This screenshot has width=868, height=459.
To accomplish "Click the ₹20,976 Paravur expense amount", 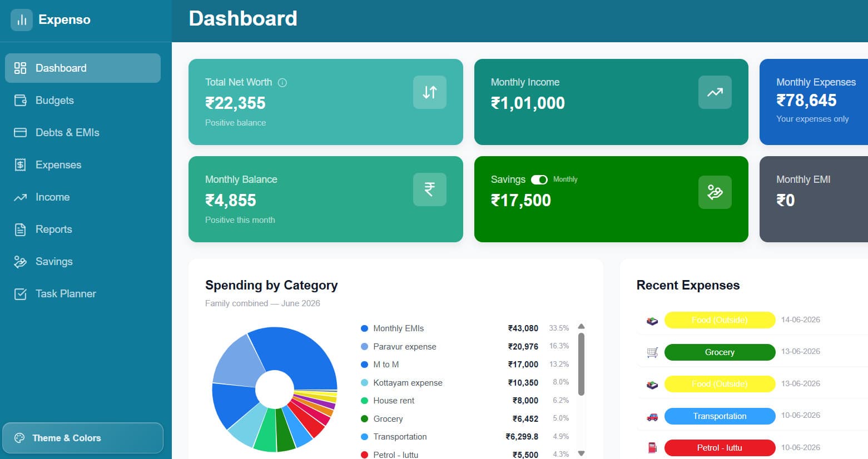I will click(523, 347).
